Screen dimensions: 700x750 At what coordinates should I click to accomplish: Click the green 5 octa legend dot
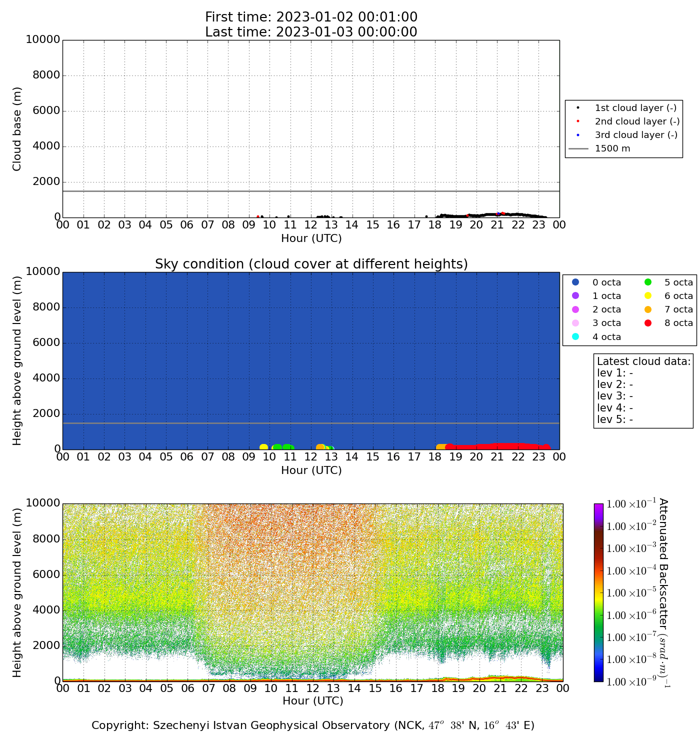(x=648, y=282)
